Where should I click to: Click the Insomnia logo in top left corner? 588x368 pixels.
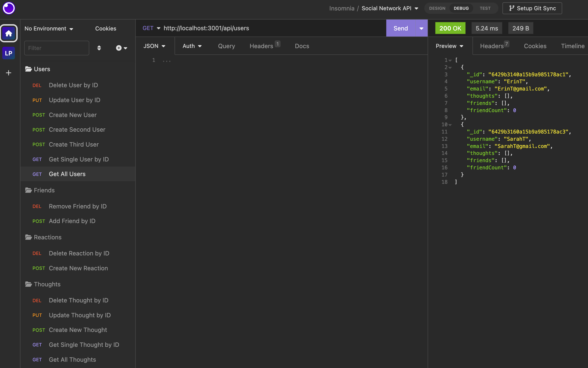point(9,8)
